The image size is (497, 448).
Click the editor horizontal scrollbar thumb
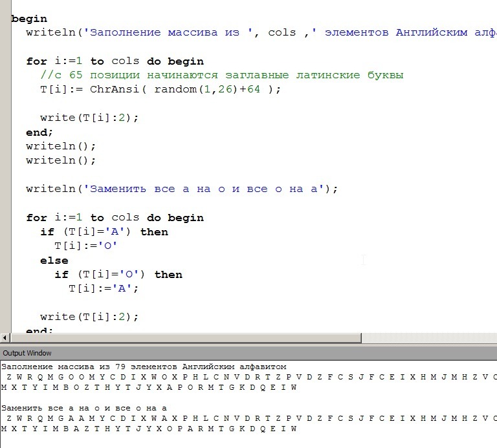(186, 338)
